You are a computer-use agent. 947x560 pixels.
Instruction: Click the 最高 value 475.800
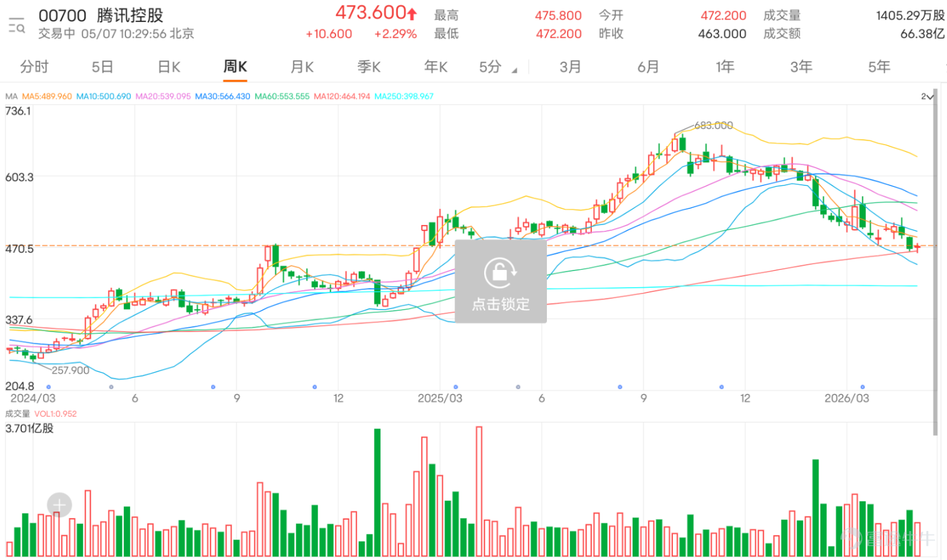click(x=558, y=15)
